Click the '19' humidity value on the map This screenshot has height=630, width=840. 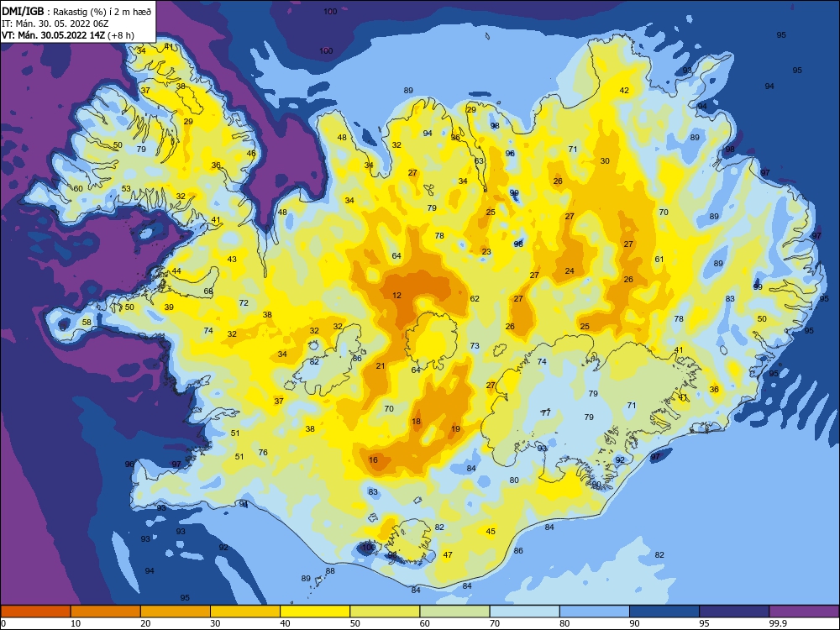point(455,428)
